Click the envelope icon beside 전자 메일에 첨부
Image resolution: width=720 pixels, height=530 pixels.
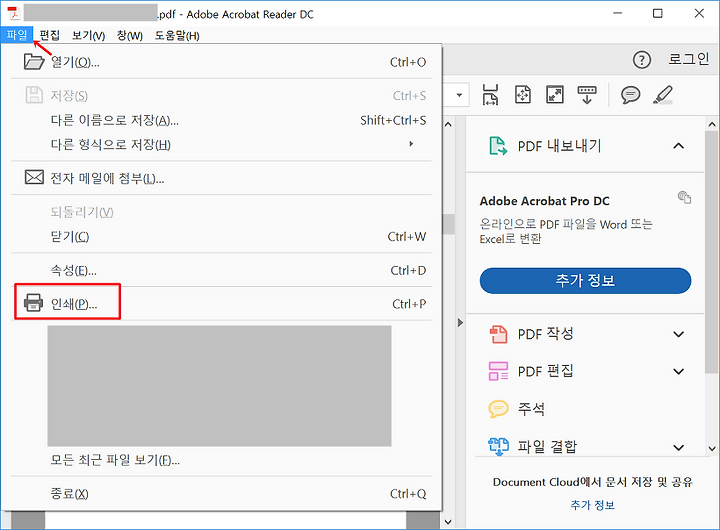34,177
